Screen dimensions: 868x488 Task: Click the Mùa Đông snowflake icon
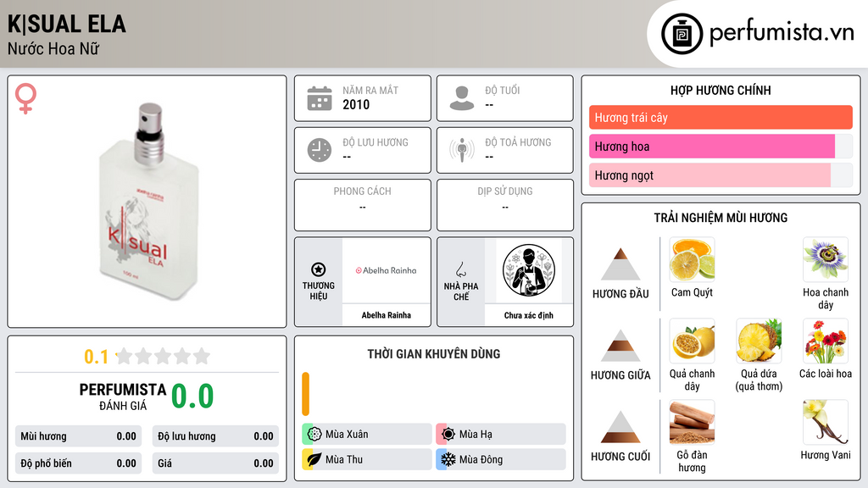click(448, 459)
